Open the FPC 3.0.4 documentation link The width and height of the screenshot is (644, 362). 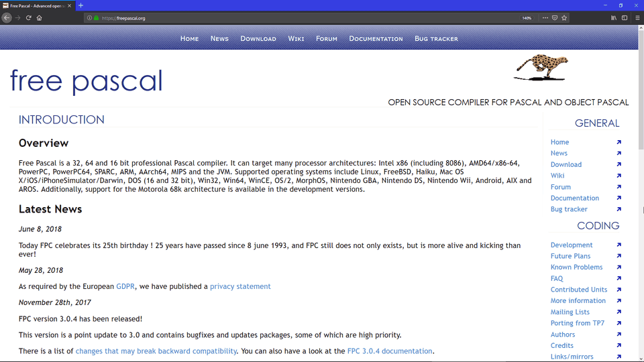pos(390,351)
